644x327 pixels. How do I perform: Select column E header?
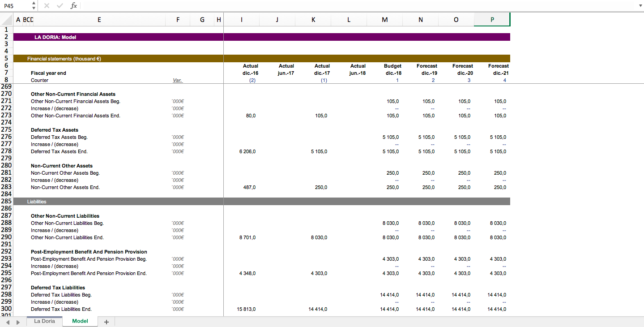(99, 20)
